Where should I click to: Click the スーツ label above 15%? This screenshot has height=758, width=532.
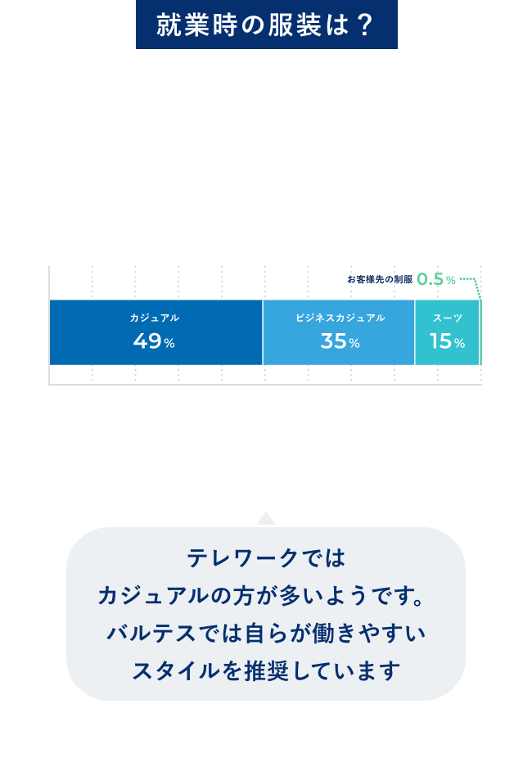447,318
